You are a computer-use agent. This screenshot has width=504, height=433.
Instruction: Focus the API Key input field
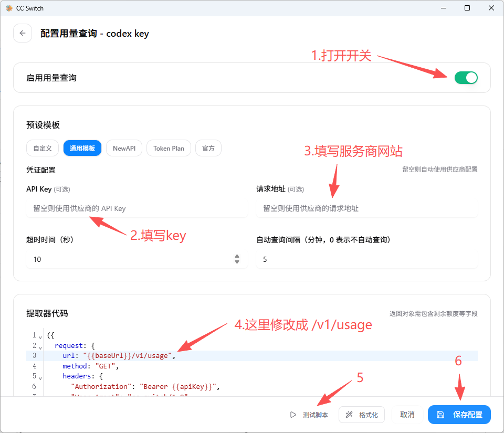(x=137, y=208)
